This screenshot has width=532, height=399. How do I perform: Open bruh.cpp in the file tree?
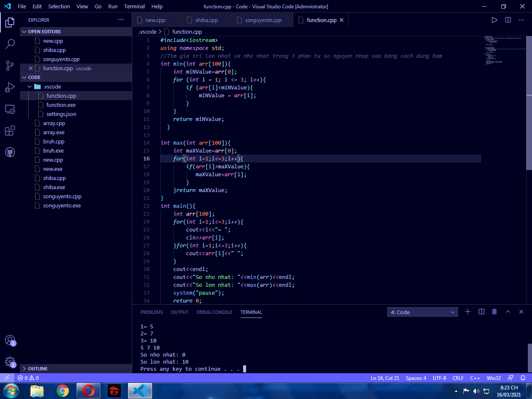coord(54,141)
